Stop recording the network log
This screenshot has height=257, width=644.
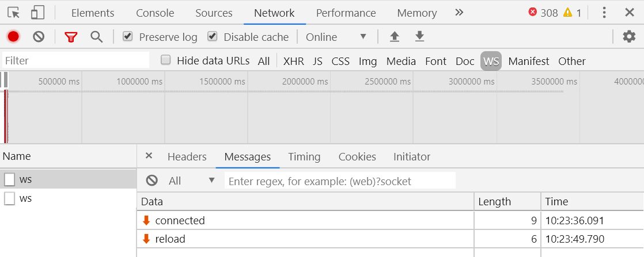[x=13, y=37]
